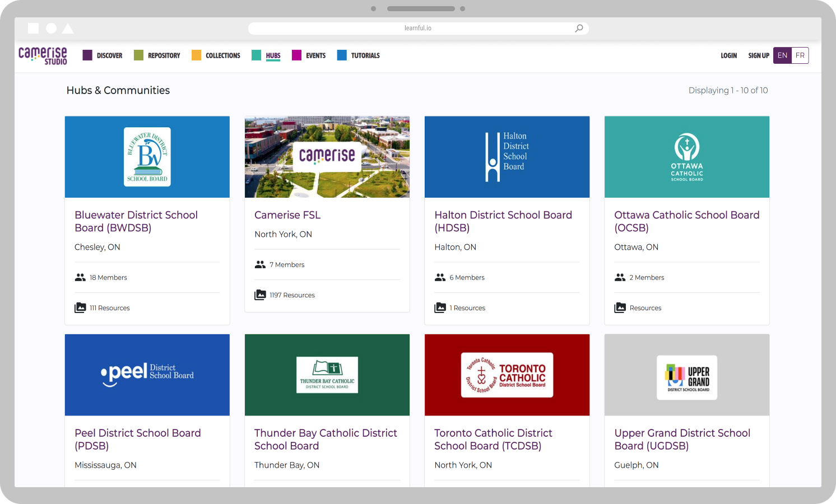Click members icon on Bluewater card

[x=80, y=277]
